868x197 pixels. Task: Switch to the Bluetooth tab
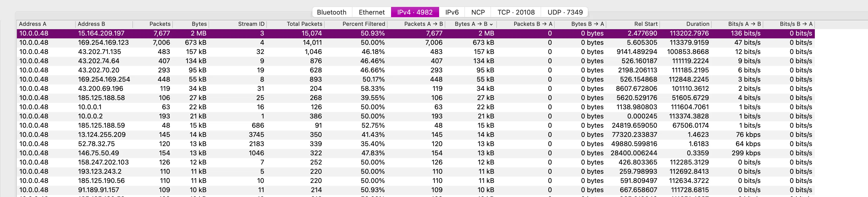coord(332,12)
